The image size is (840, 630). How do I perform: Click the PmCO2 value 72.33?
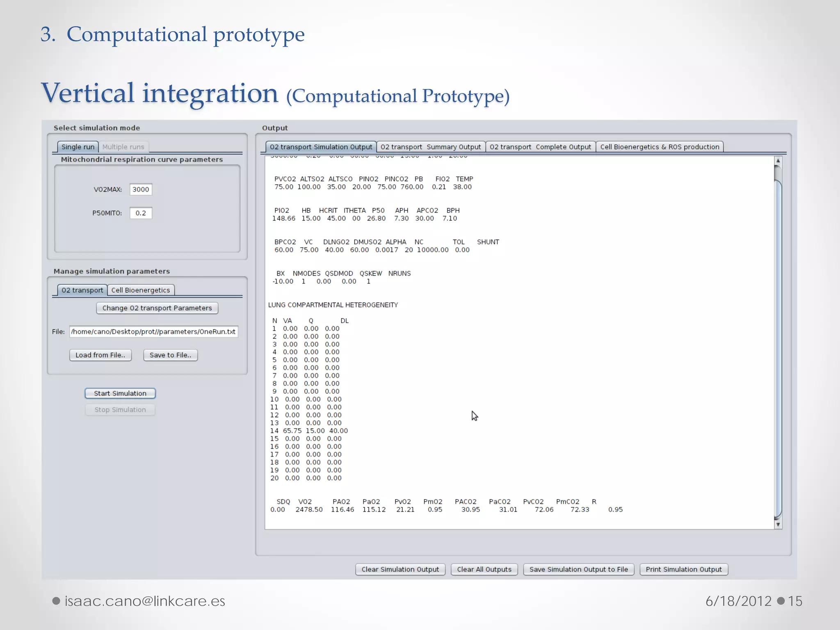(x=580, y=510)
